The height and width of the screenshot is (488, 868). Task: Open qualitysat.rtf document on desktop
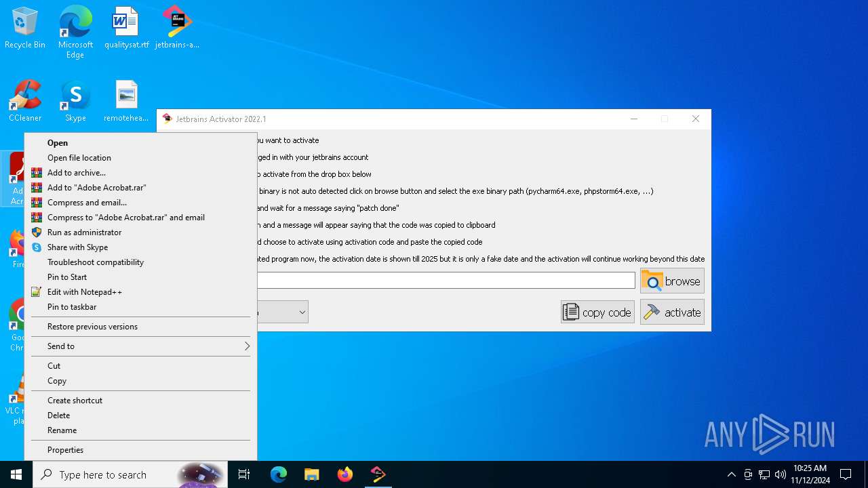point(126,28)
